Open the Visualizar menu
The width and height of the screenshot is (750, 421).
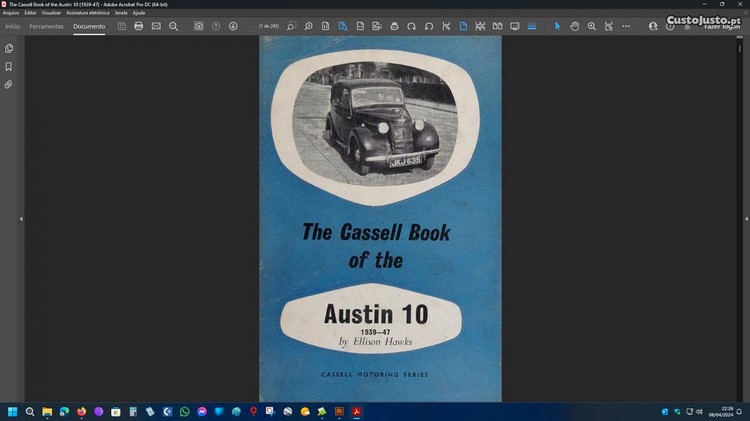(51, 12)
